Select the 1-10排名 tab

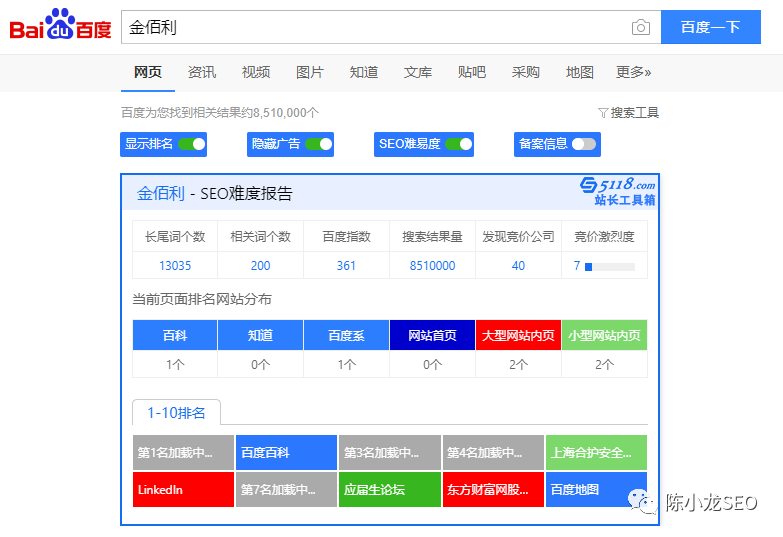176,413
